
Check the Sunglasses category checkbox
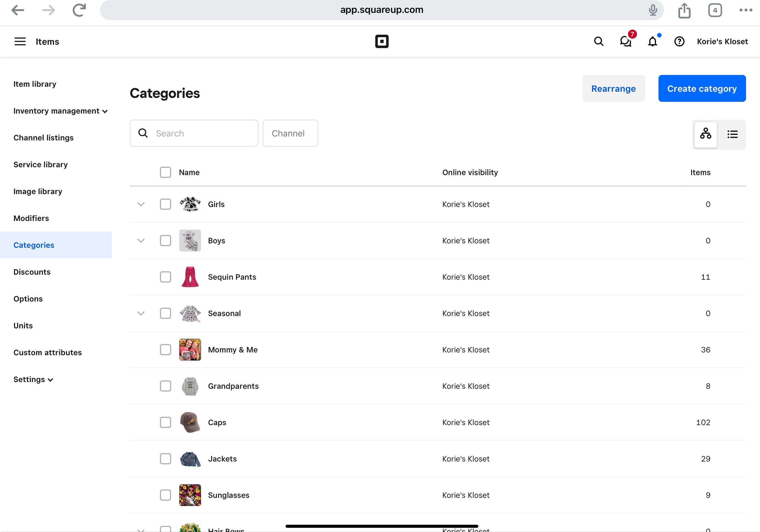[x=166, y=495]
